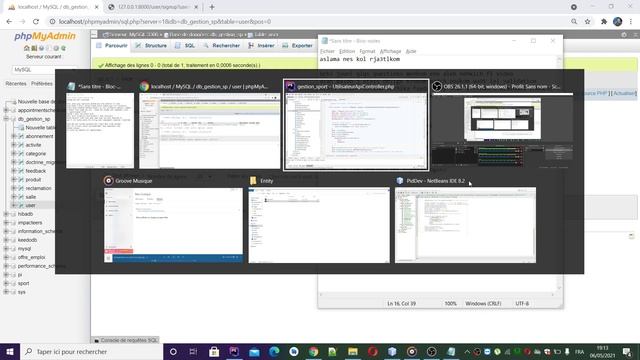Open the Rechercher tab in phpMyAdmin
The image size is (640, 360).
click(221, 46)
